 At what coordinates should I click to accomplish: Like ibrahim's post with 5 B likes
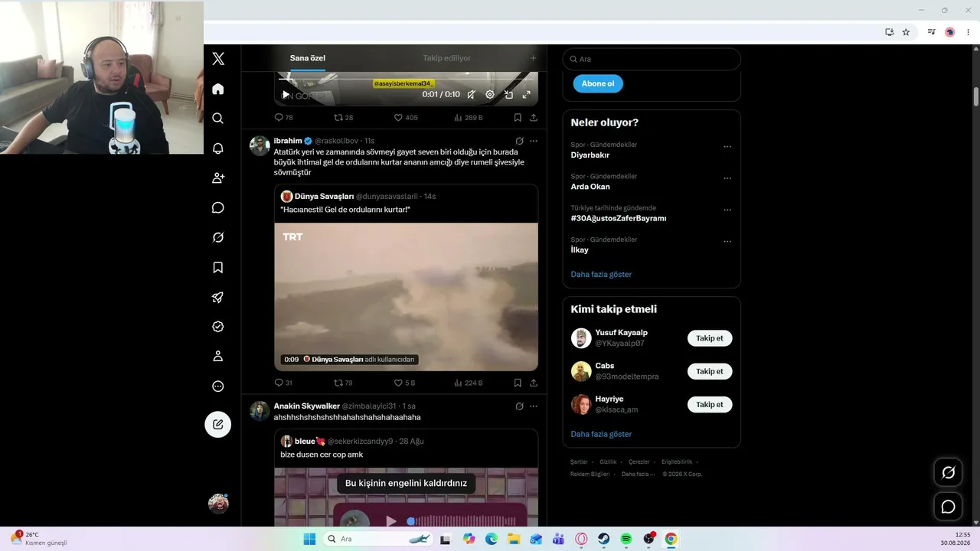(x=404, y=383)
